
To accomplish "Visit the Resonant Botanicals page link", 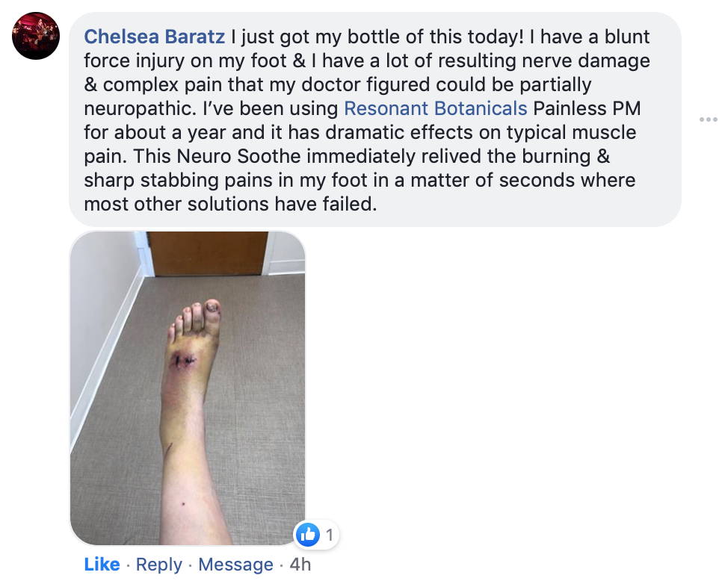I will coord(436,108).
